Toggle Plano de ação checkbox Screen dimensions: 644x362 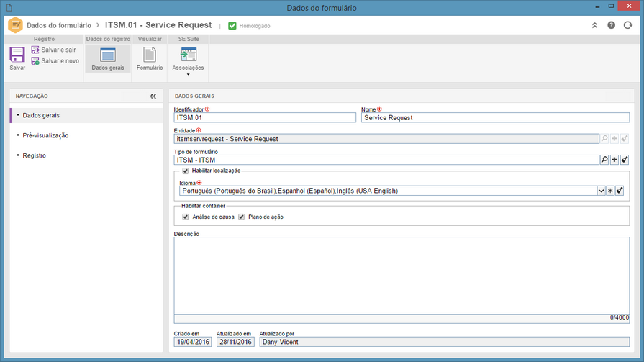242,217
